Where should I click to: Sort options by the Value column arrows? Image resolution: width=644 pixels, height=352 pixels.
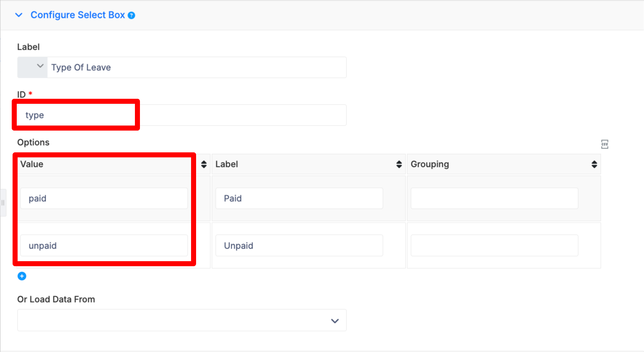(x=204, y=164)
